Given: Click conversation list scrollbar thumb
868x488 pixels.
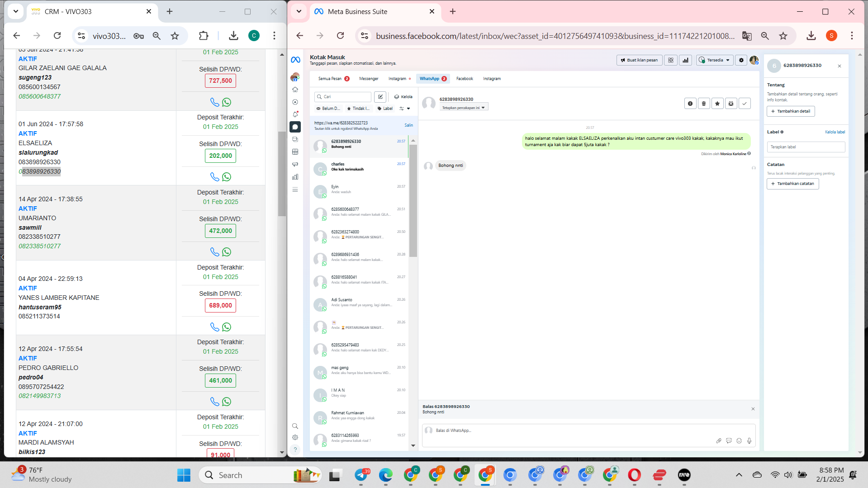Looking at the screenshot, I should coord(413,200).
